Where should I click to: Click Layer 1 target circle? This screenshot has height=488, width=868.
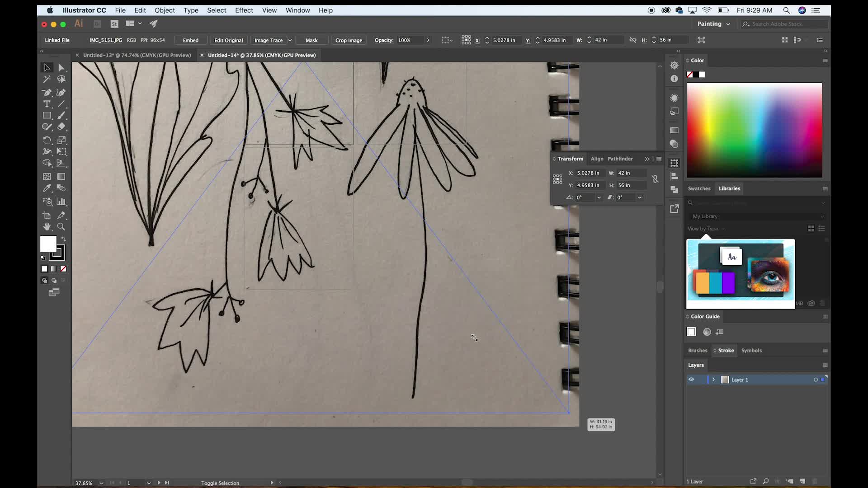(x=816, y=380)
